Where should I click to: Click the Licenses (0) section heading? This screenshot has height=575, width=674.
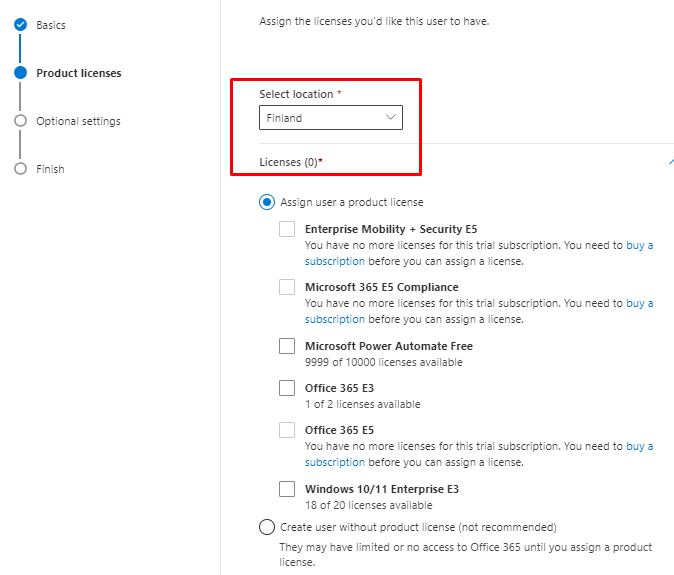[x=290, y=162]
